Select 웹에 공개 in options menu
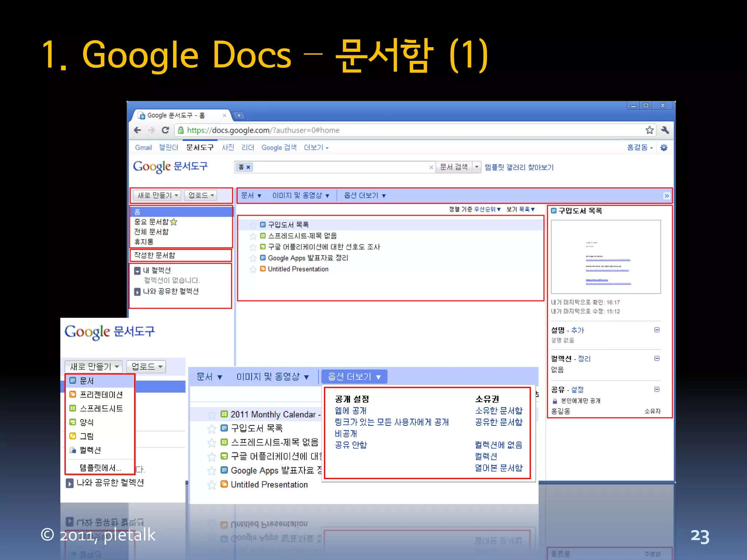Image resolution: width=747 pixels, height=560 pixels. [351, 411]
